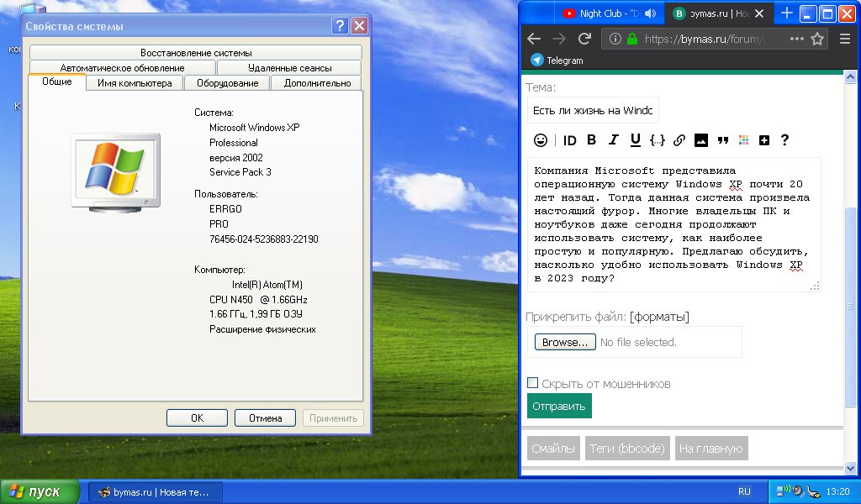Apply underline formatting in the post editor
This screenshot has width=861, height=504.
635,140
